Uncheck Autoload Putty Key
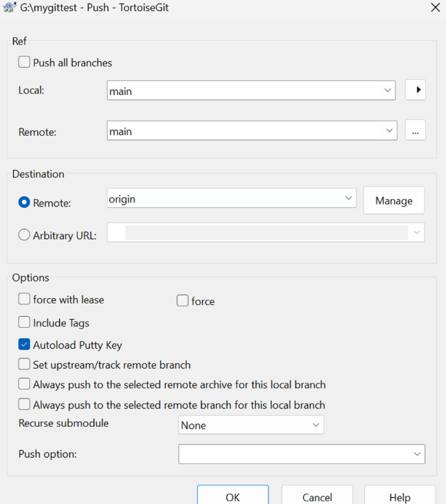Screen dimensions: 446x504 (x=24, y=345)
